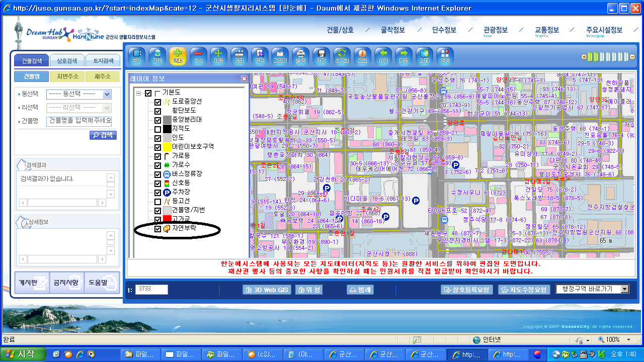Toggle the 버스정류장 layer checkbox
Screen dimensions: 644x362
click(158, 174)
